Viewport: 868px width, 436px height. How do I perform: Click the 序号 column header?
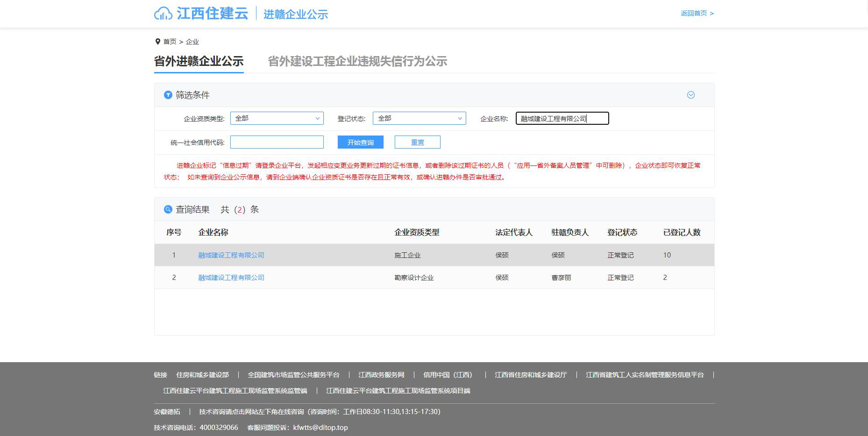[x=174, y=232]
